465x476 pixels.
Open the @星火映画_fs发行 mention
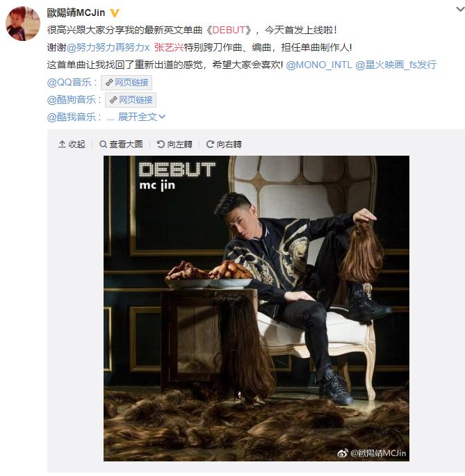click(395, 65)
